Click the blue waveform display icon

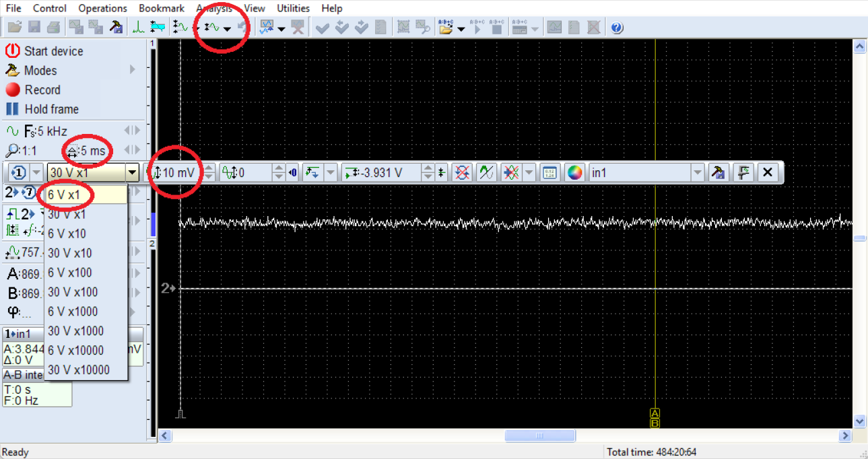[x=267, y=28]
